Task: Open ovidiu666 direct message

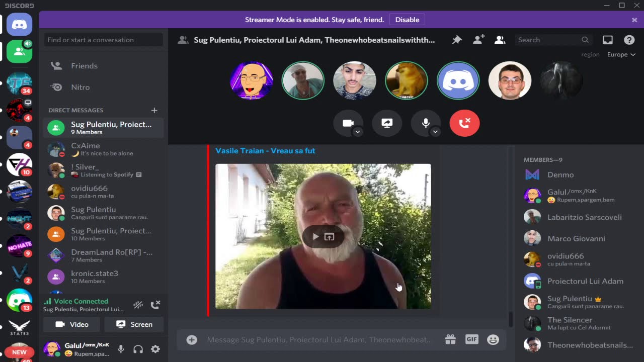Action: [x=104, y=192]
